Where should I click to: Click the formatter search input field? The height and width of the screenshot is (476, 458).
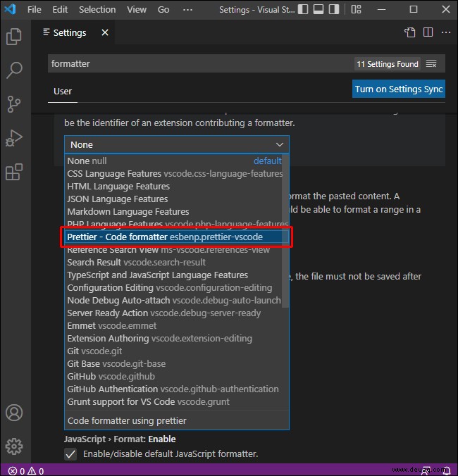(200, 64)
